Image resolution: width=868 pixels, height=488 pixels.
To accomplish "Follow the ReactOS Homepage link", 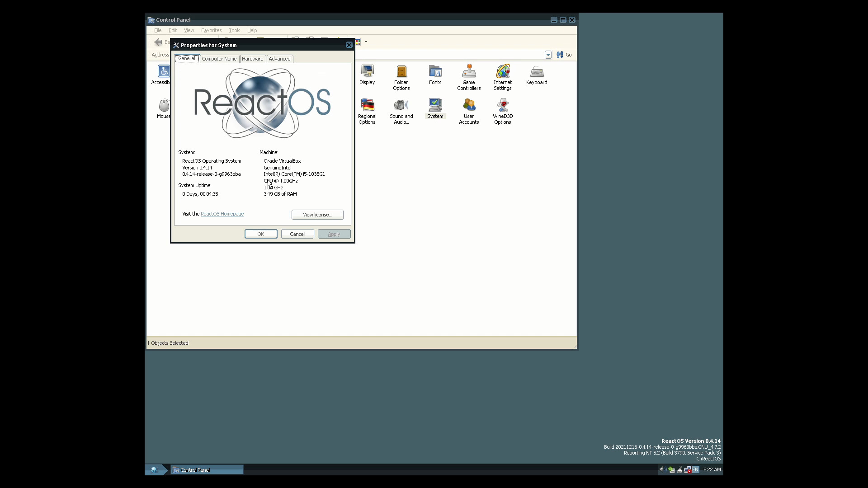I will 222,214.
